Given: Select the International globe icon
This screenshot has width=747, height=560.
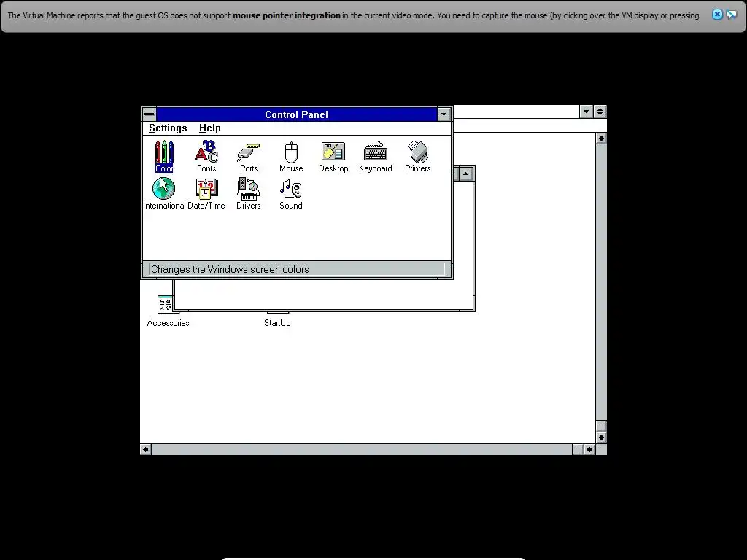Looking at the screenshot, I should tap(164, 193).
